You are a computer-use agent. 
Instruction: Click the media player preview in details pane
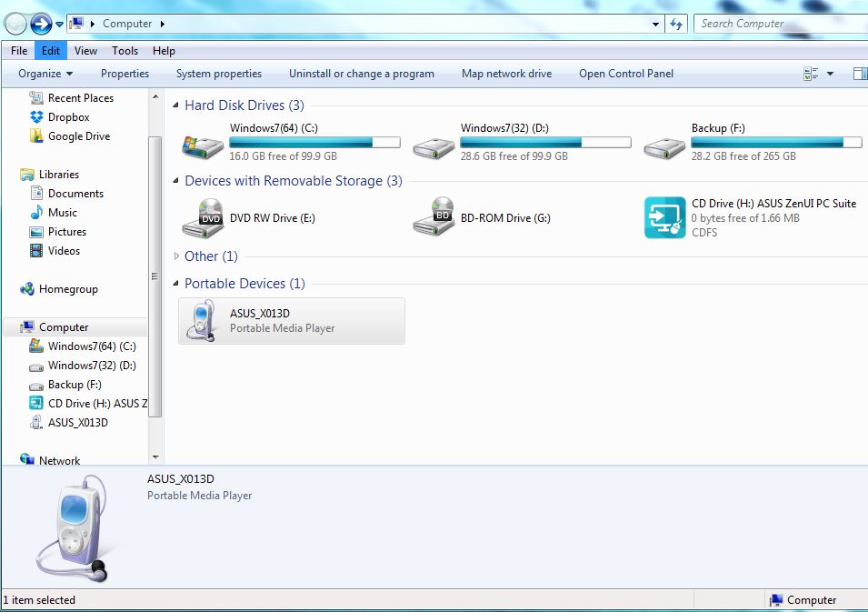pos(73,528)
